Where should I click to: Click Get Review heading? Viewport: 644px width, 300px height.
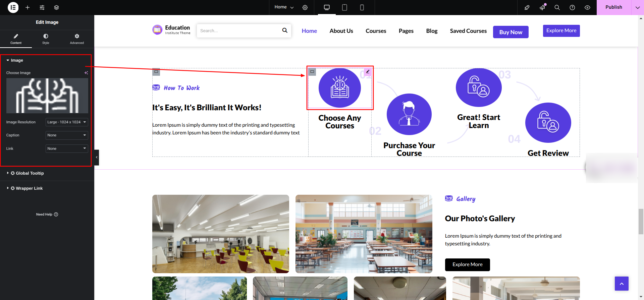548,153
